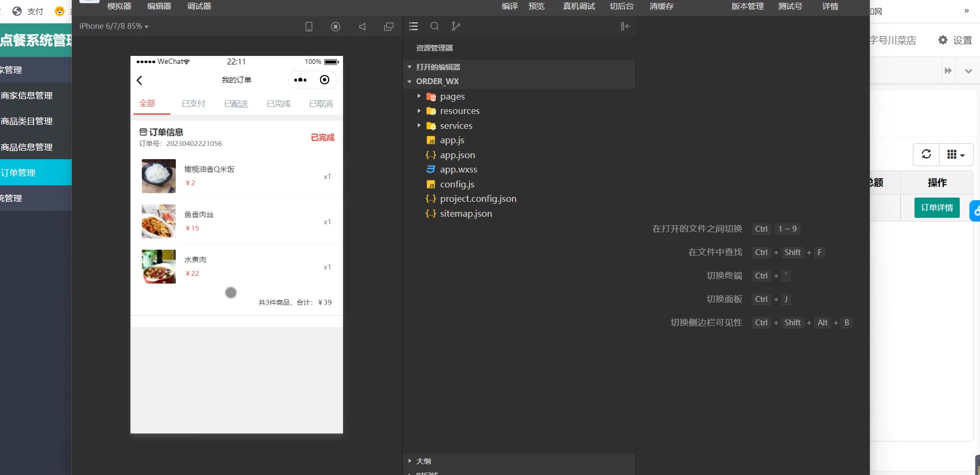
Task: Click the mini program close target icon
Action: click(324, 80)
